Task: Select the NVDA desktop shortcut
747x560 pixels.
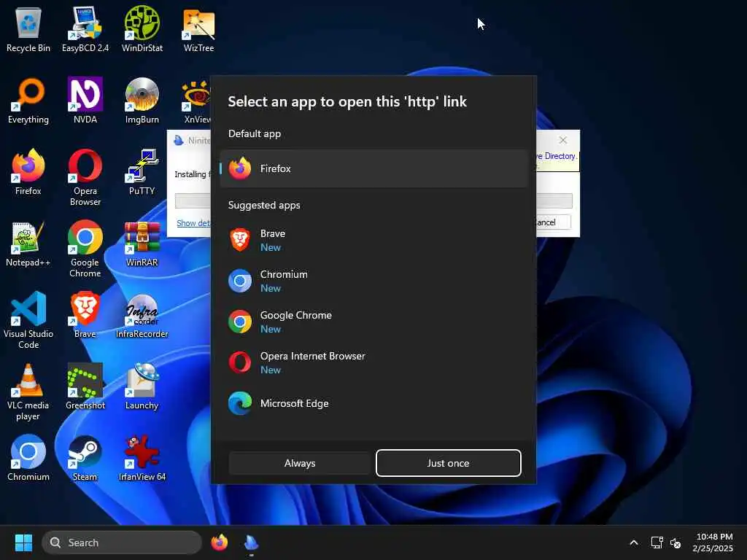Action: (x=85, y=101)
